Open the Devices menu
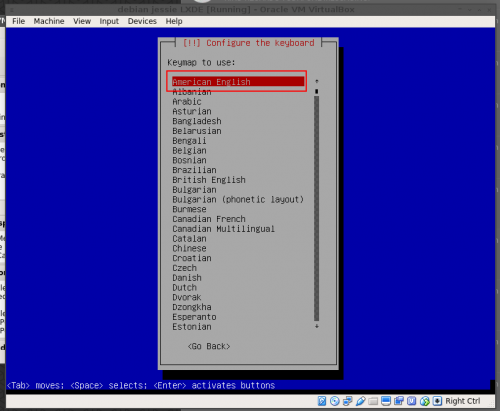500x411 pixels. click(142, 21)
